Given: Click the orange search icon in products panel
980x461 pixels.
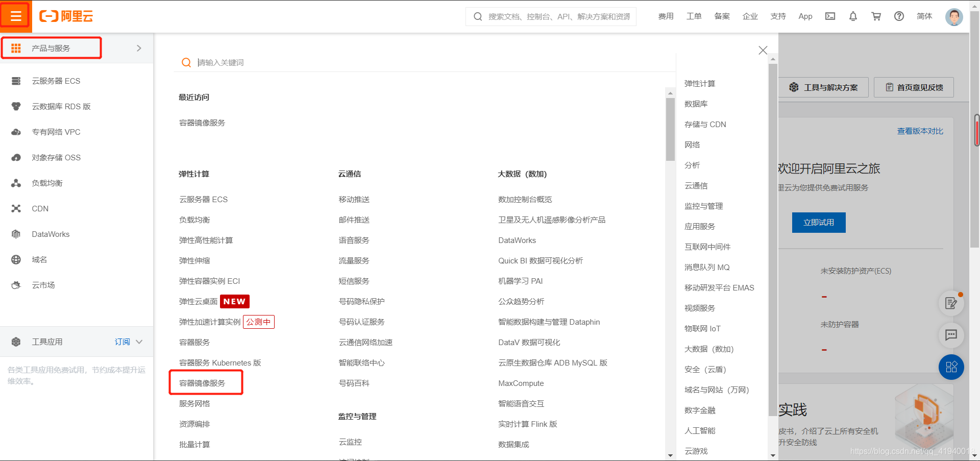Looking at the screenshot, I should coord(186,62).
